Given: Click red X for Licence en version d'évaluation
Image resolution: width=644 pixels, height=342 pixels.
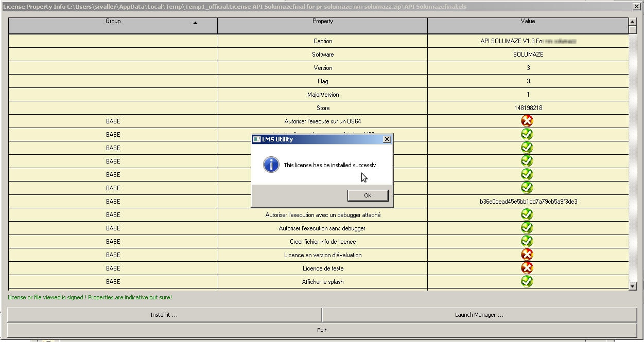Looking at the screenshot, I should tap(527, 255).
